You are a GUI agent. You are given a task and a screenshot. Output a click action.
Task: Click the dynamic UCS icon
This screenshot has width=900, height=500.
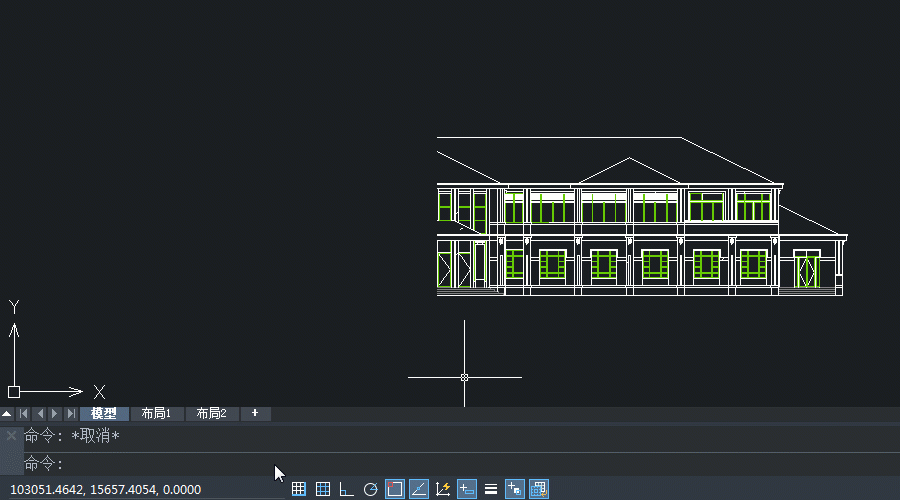pos(443,489)
